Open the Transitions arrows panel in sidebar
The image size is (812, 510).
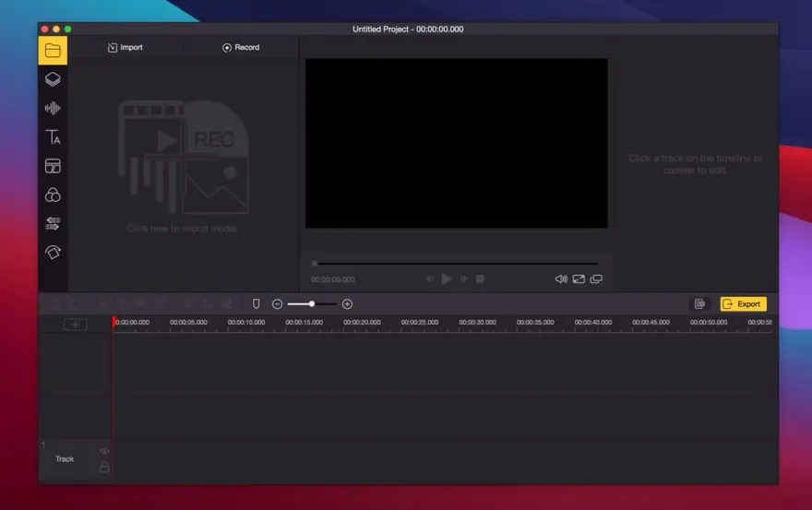point(53,224)
